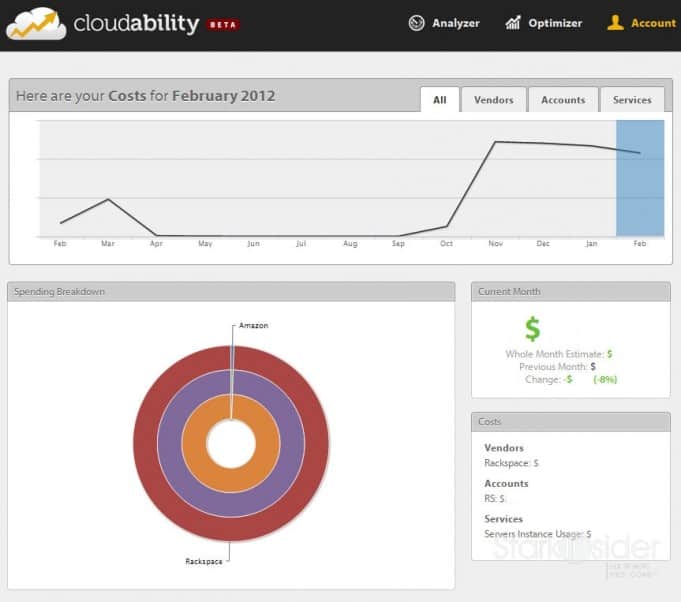Click the orange inner ring of donut chart
Image resolution: width=681 pixels, height=602 pixels.
coord(194,445)
